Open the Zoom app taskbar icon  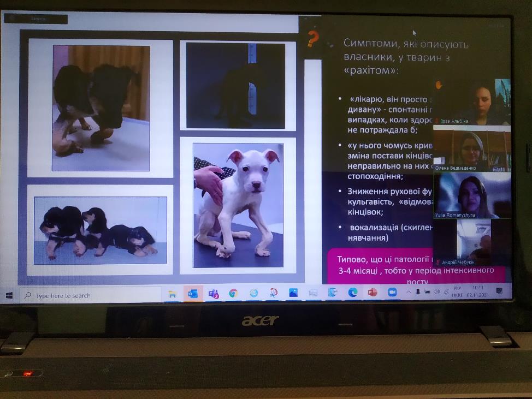[392, 292]
